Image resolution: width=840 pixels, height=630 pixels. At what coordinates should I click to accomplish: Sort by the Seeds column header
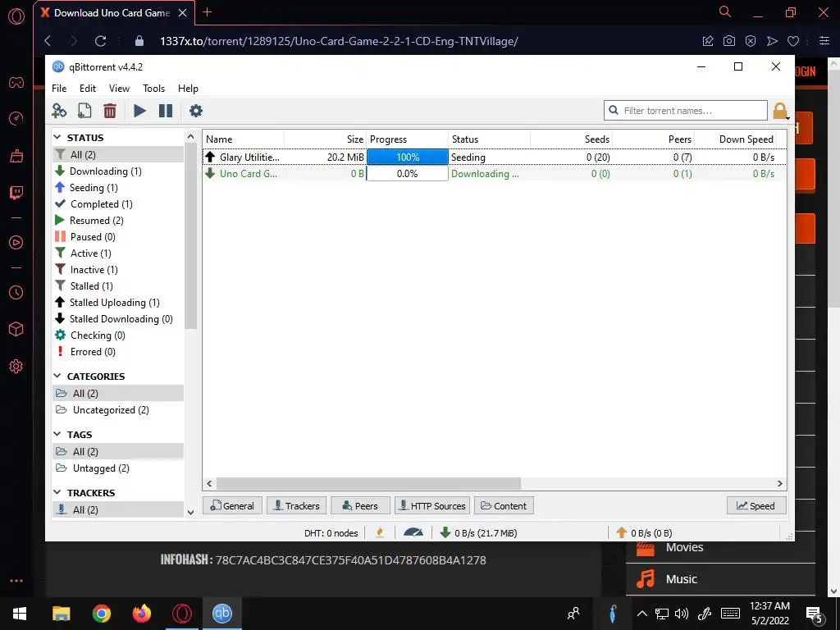[571, 139]
